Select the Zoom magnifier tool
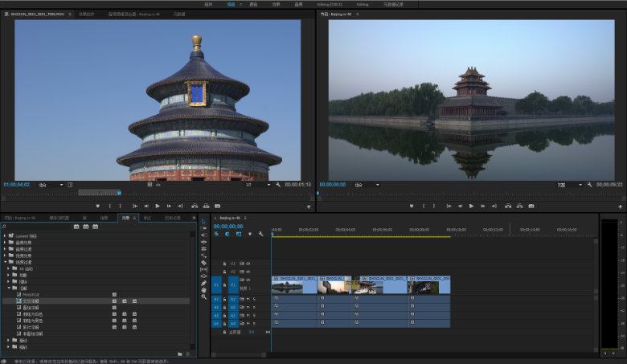This screenshot has height=364, width=627. pos(203,297)
